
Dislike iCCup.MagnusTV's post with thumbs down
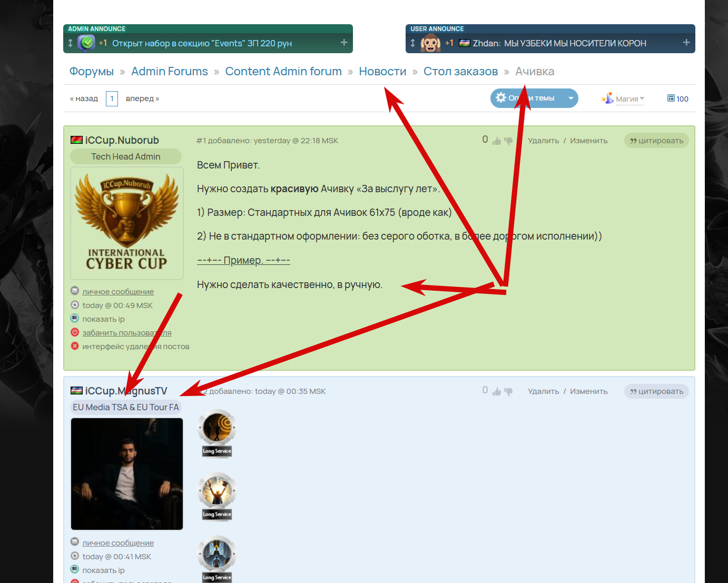tap(508, 391)
